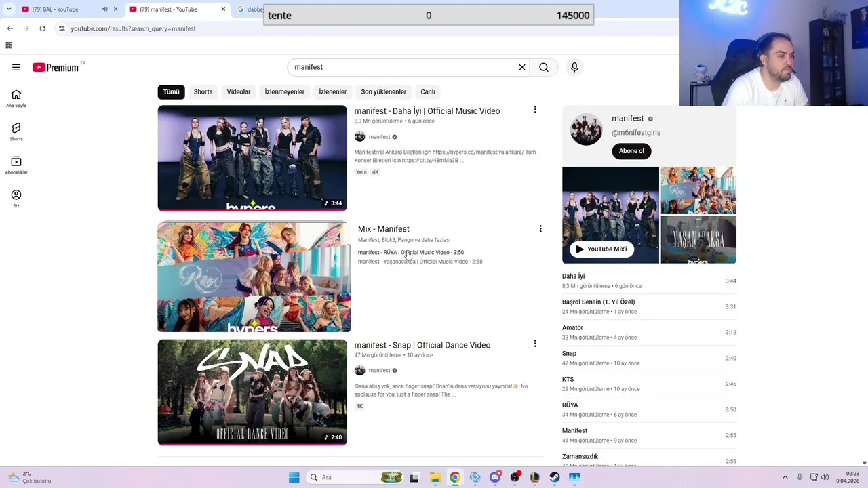Image resolution: width=868 pixels, height=488 pixels.
Task: Filter by Son yüklenenler chip
Action: point(384,91)
